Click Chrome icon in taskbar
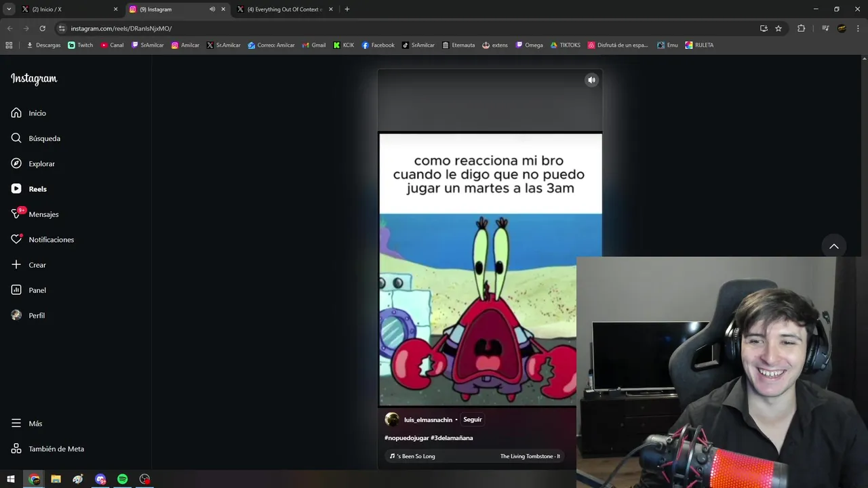 tap(34, 479)
